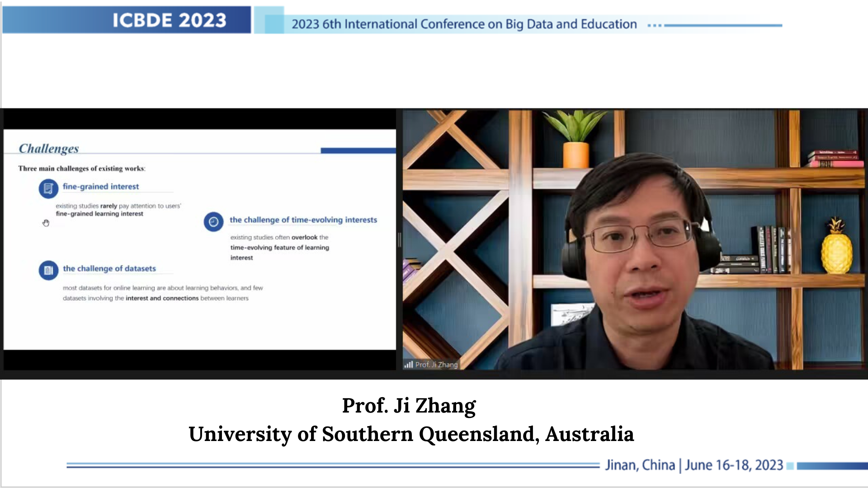Click the challenge of datasets icon

[x=48, y=270]
